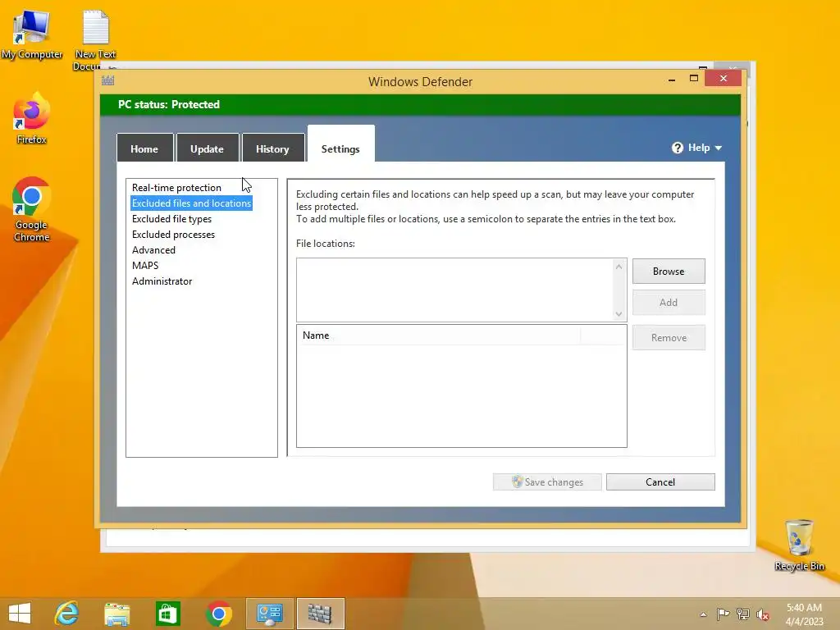840x630 pixels.
Task: Open Windows Store from taskbar
Action: (167, 614)
